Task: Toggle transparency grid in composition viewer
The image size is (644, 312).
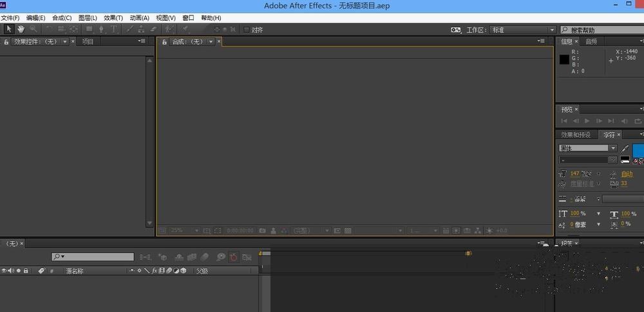Action: coord(348,231)
